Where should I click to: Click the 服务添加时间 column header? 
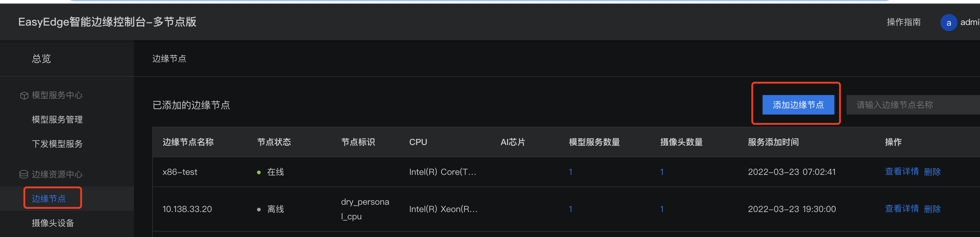(x=773, y=142)
